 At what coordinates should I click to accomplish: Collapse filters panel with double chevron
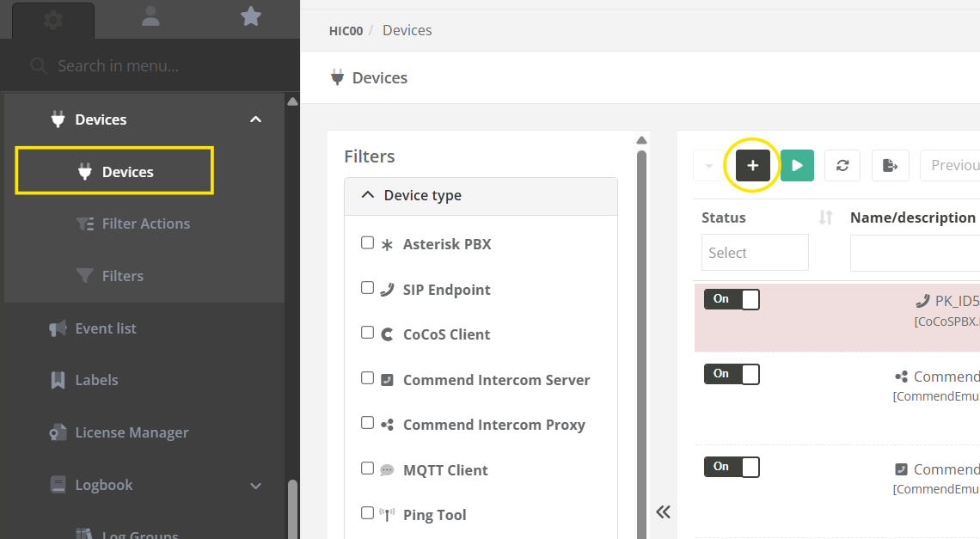pos(663,512)
